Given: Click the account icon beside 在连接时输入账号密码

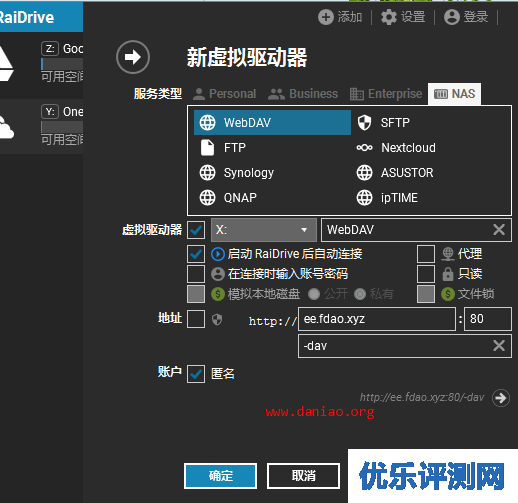Looking at the screenshot, I should pos(218,274).
